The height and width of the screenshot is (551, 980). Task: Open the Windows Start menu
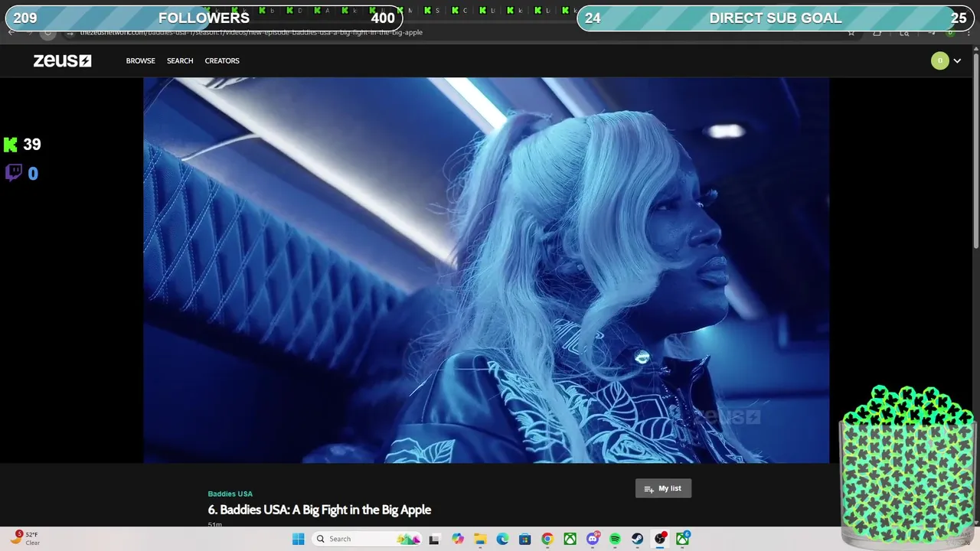click(298, 539)
